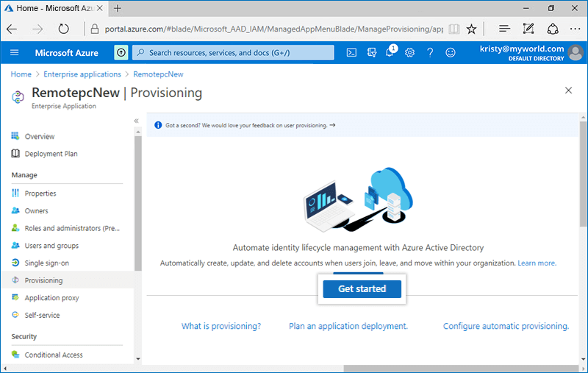Close the Provisioning blade
Screen dimensions: 588x373
[x=568, y=90]
